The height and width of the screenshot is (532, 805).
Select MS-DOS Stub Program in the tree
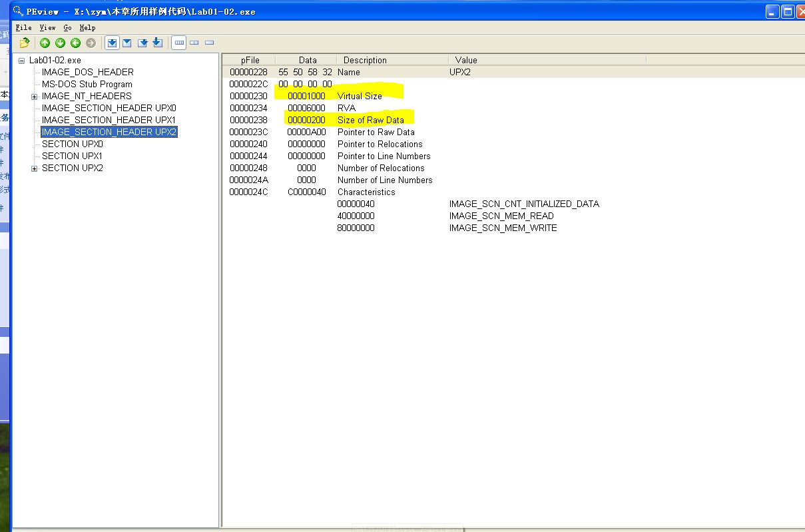coord(87,84)
